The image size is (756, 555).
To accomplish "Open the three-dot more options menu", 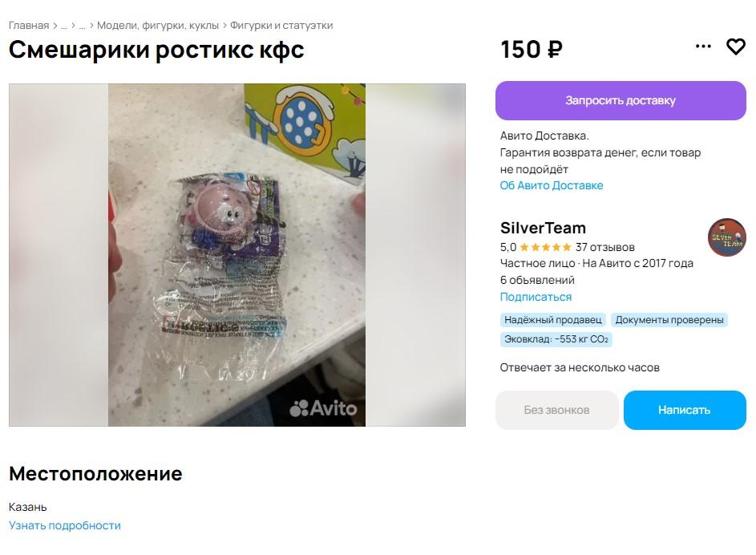I will tap(703, 47).
